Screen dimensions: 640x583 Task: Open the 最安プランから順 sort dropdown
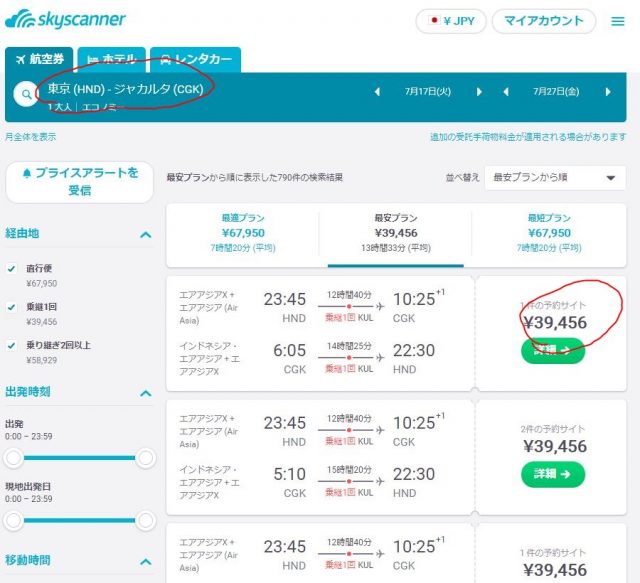555,178
